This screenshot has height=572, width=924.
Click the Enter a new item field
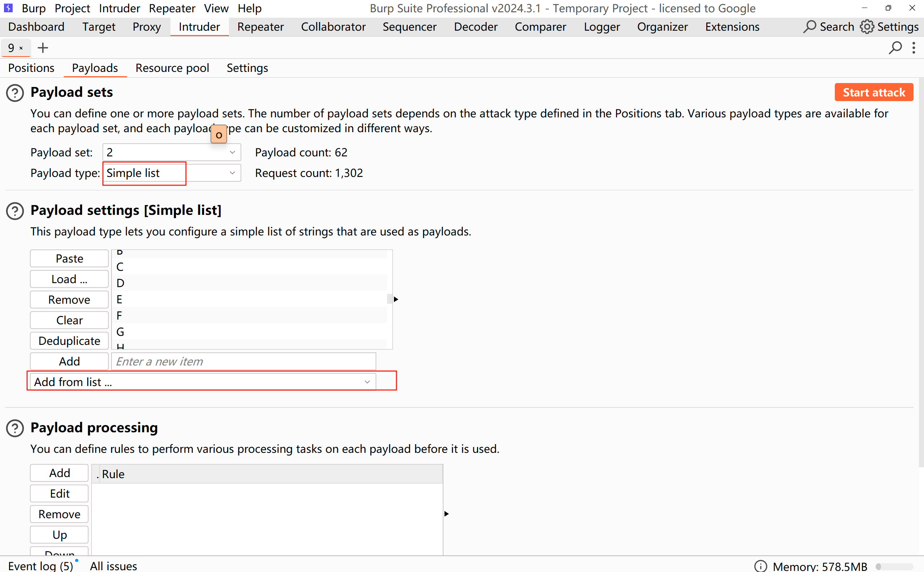(243, 361)
